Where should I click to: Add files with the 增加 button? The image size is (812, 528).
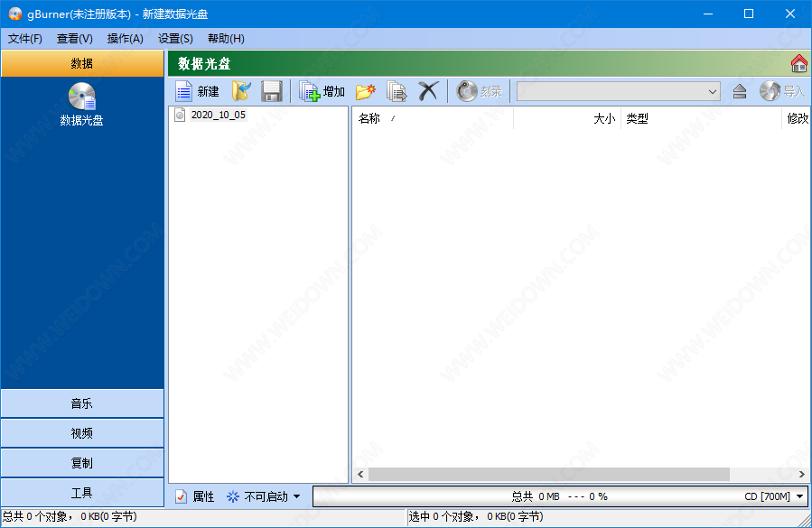pyautogui.click(x=322, y=92)
